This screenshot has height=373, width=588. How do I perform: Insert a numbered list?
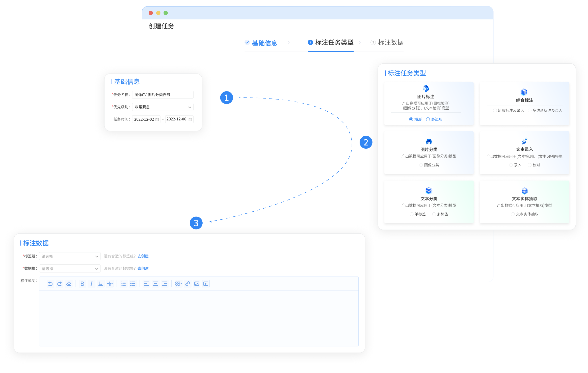coord(123,284)
